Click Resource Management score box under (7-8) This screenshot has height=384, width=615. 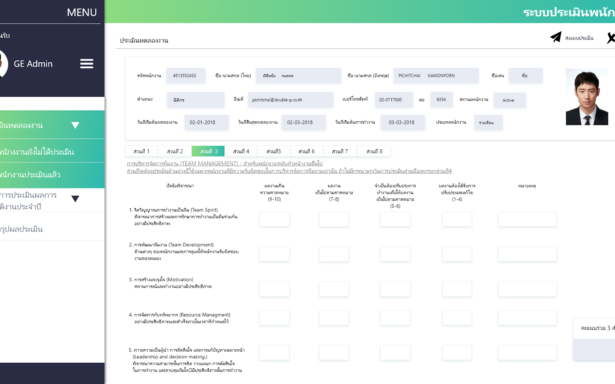tap(334, 318)
